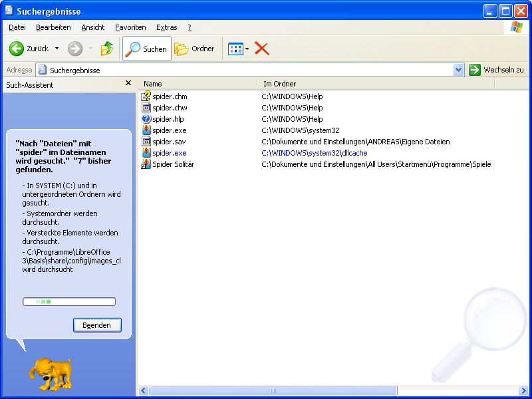Minimize the Suchergebnisse window
This screenshot has height=399, width=532.
[489, 11]
